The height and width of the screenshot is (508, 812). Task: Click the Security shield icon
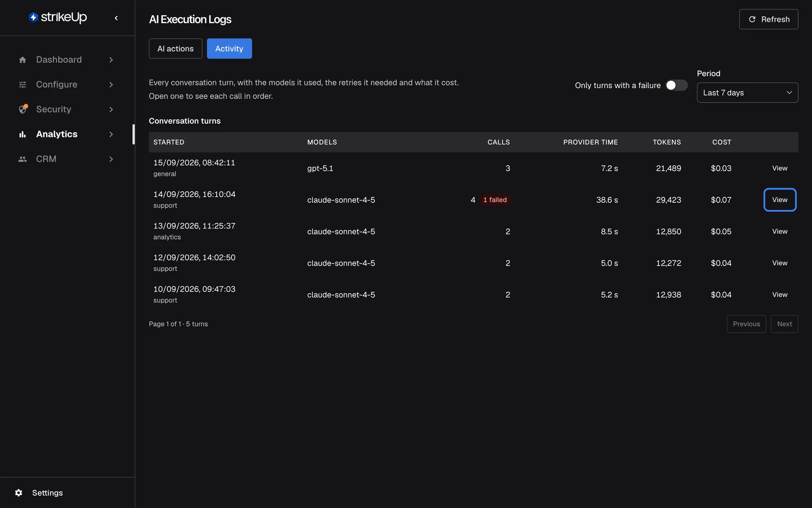23,109
